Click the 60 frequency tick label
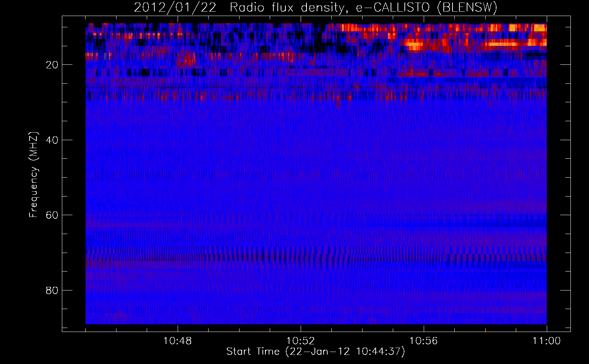589x364 pixels. click(52, 215)
